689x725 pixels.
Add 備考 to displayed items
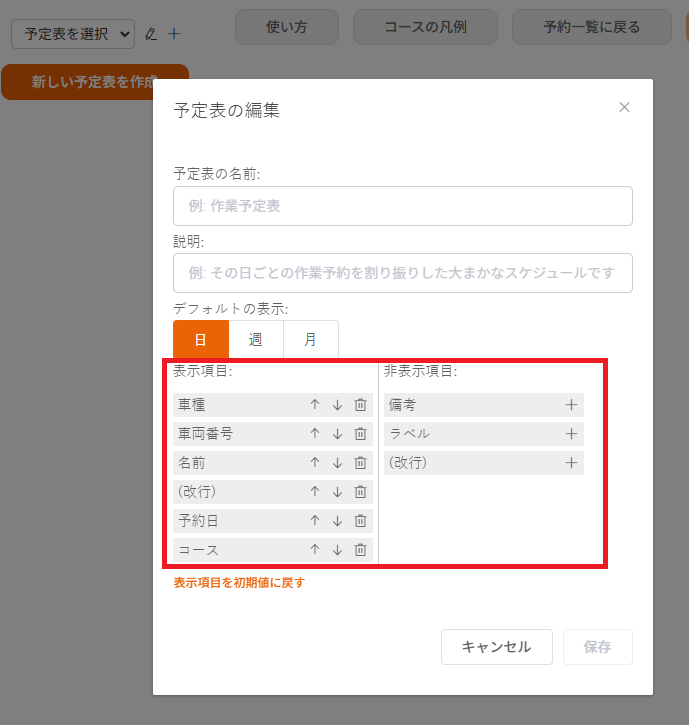(x=571, y=405)
